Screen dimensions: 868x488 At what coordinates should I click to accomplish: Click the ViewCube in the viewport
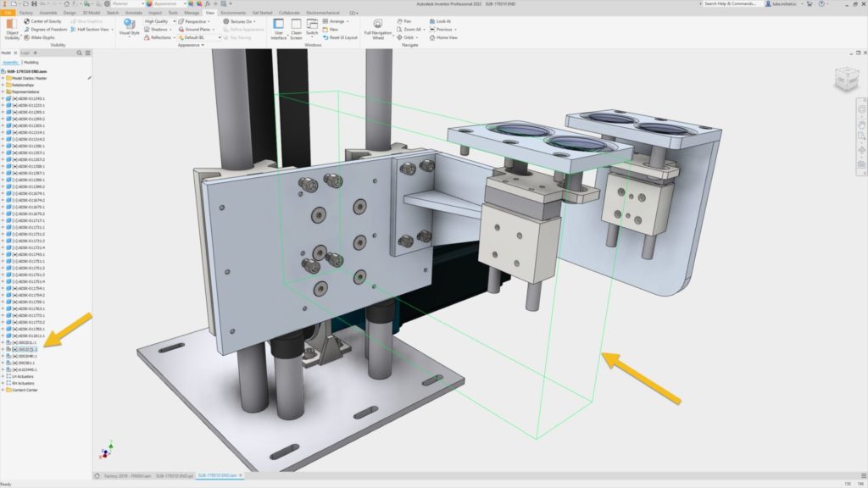tap(846, 79)
